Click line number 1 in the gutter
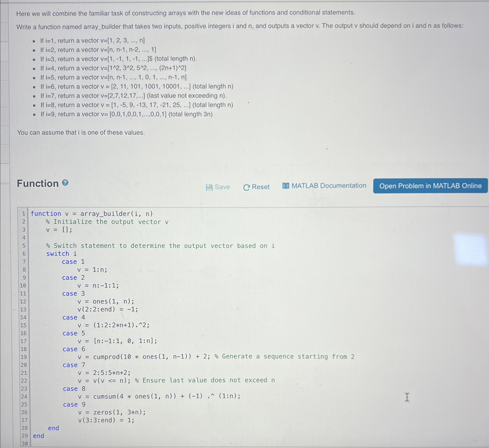This screenshot has height=448, width=489. coord(24,214)
